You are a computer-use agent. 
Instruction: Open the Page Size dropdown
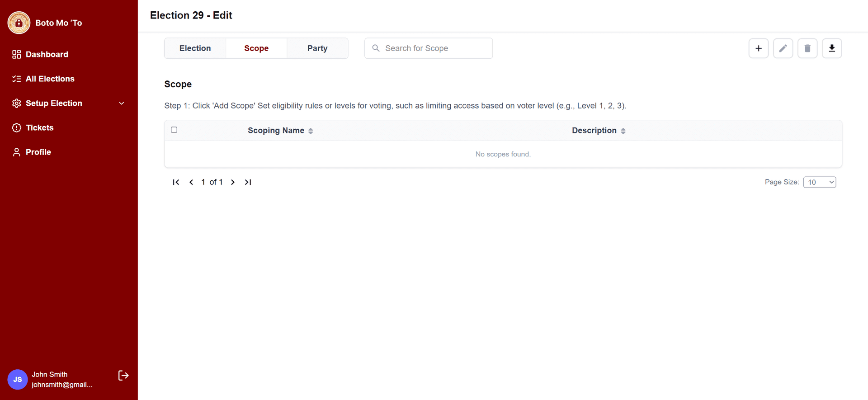819,182
